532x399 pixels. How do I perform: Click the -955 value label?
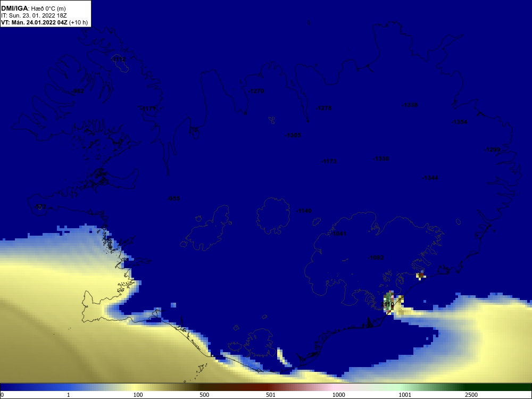(x=174, y=198)
